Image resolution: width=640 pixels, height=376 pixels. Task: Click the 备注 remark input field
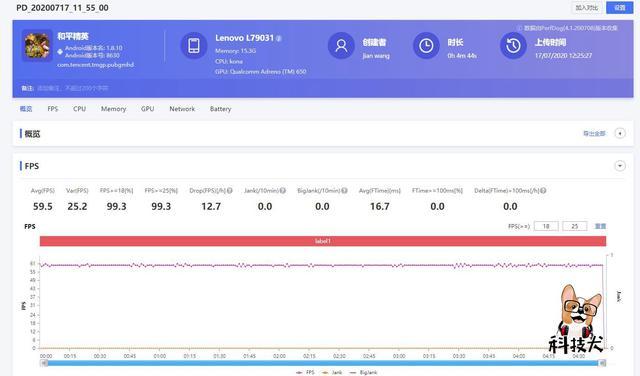73,88
